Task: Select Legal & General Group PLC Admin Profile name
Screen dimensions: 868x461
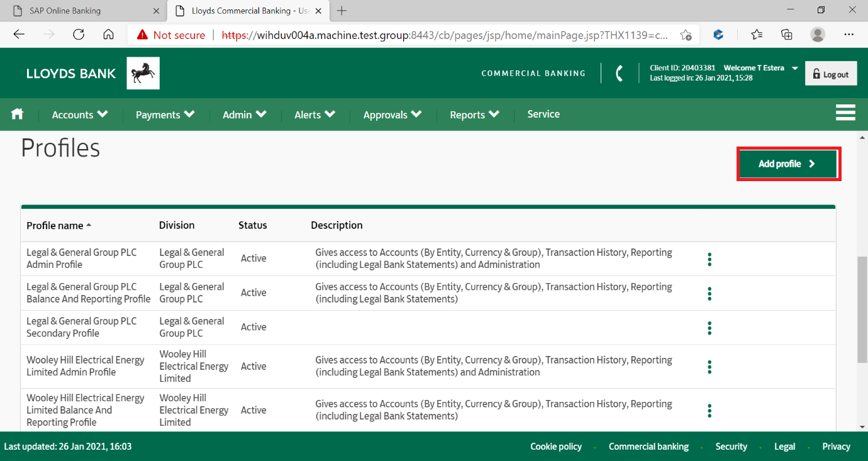Action: (x=82, y=258)
